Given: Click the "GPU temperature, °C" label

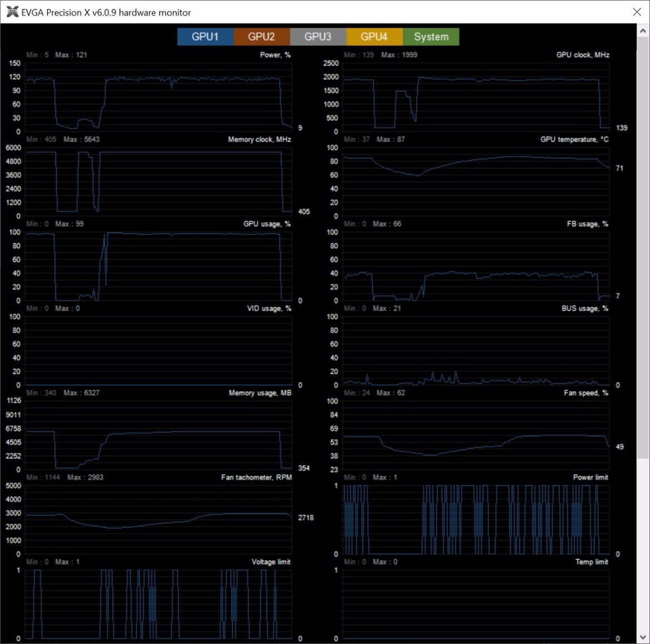Looking at the screenshot, I should click(574, 139).
